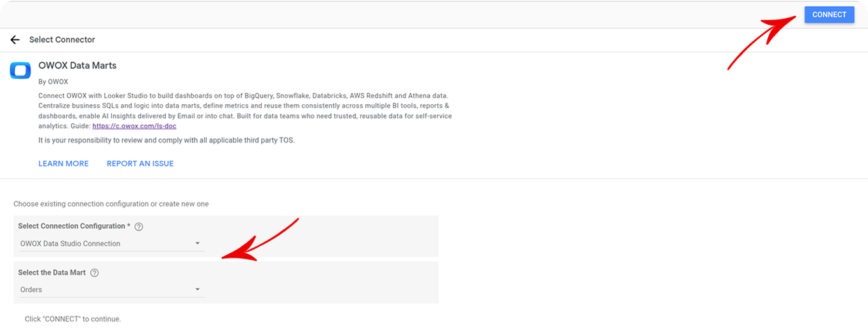This screenshot has height=336, width=868.
Task: Go back using the left arrow icon
Action: click(15, 39)
